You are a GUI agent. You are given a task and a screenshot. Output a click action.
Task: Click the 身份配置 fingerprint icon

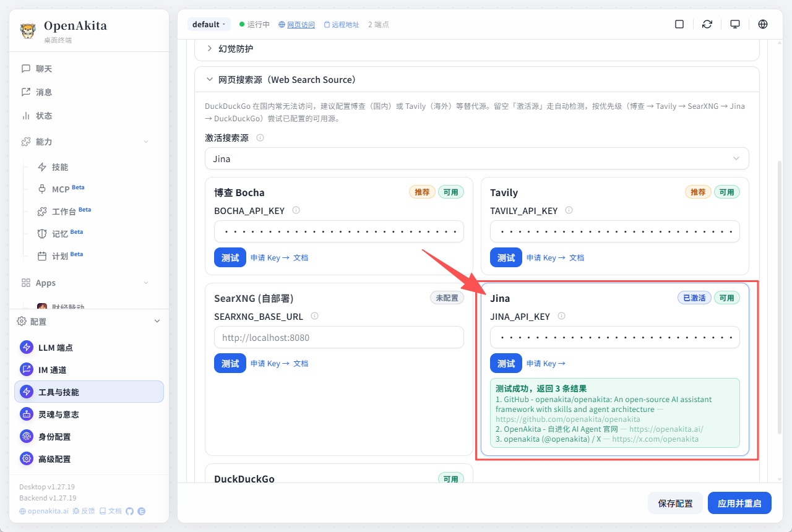click(27, 437)
